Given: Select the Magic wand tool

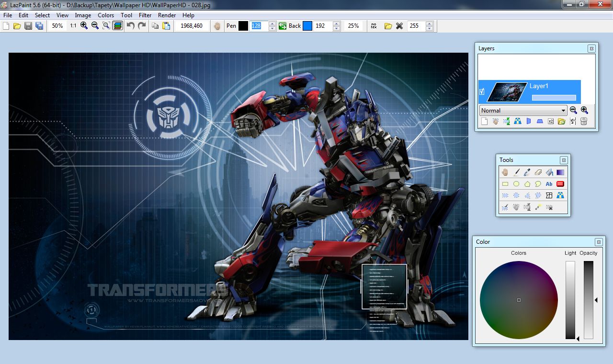Looking at the screenshot, I should click(538, 207).
